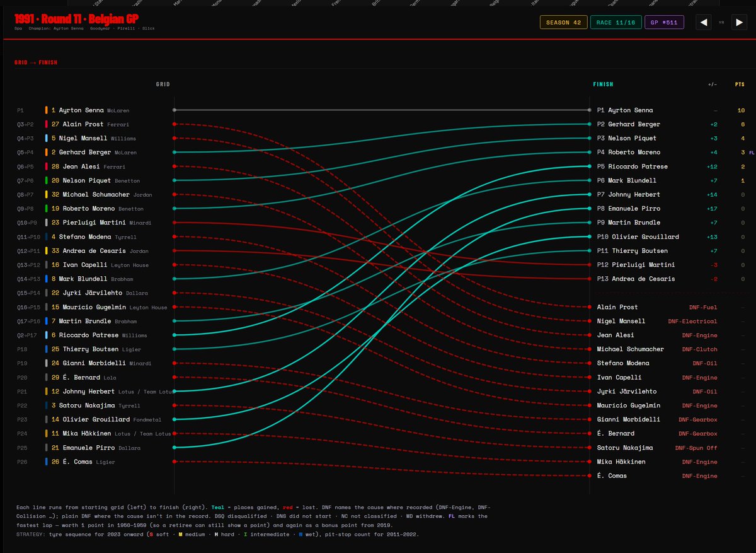Click P2 Gerhard Berger in the finish column
This screenshot has height=553, width=756.
(x=629, y=124)
